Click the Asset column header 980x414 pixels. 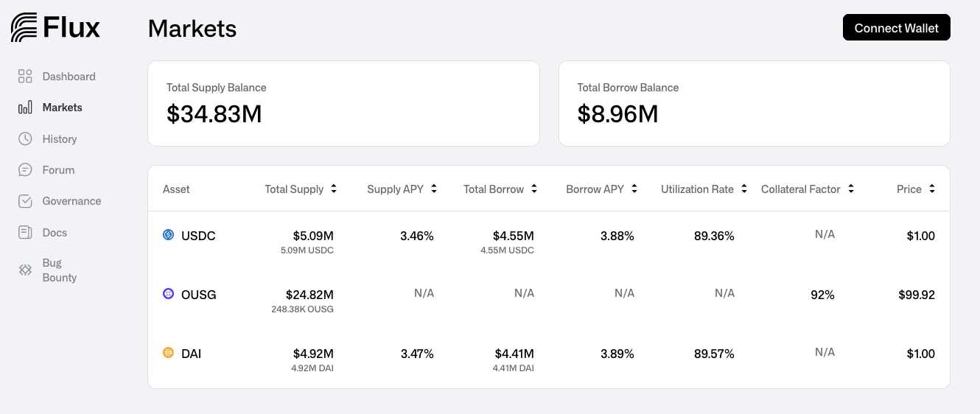click(x=176, y=189)
